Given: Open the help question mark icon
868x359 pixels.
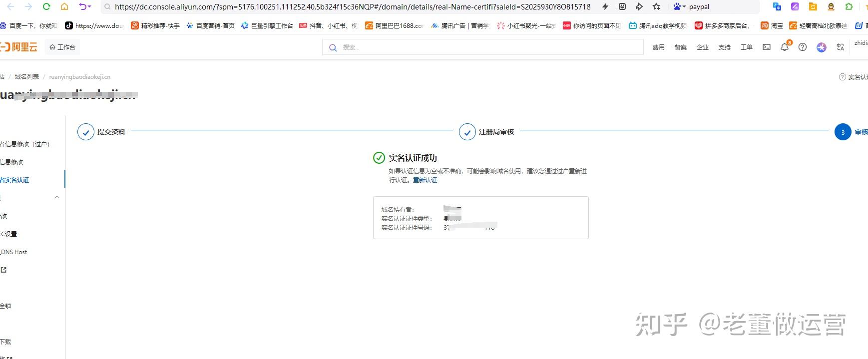Looking at the screenshot, I should tap(803, 47).
